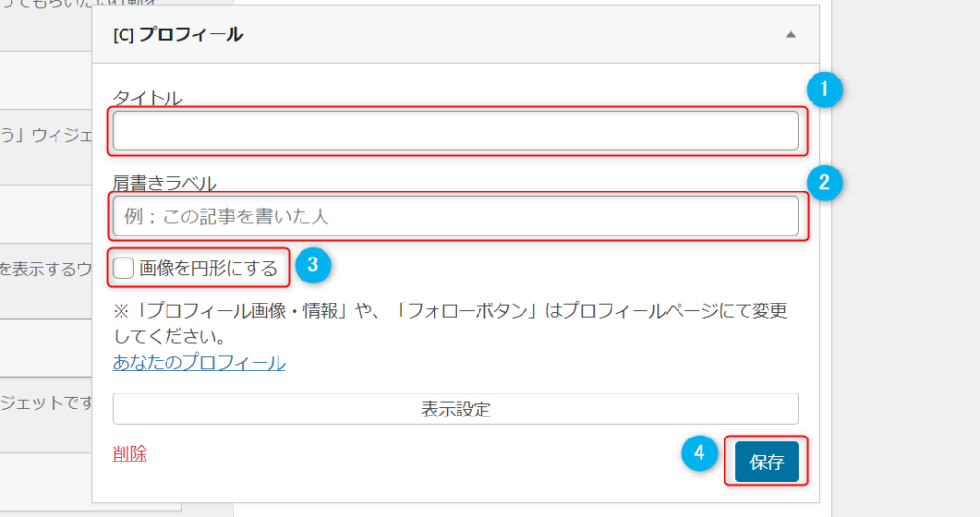The image size is (980, 517).
Task: Click the blue number 2 annotation badge
Action: (x=824, y=182)
